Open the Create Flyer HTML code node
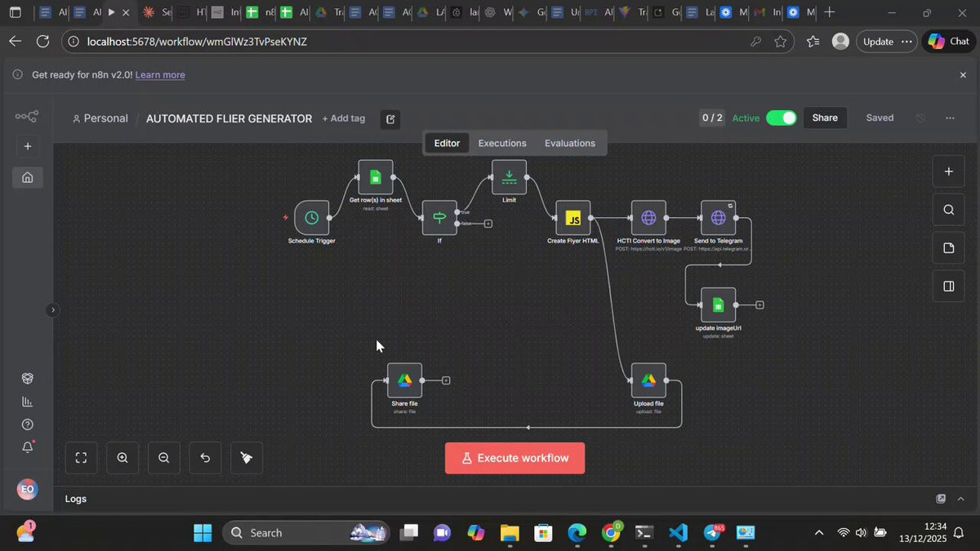This screenshot has height=551, width=980. (573, 218)
